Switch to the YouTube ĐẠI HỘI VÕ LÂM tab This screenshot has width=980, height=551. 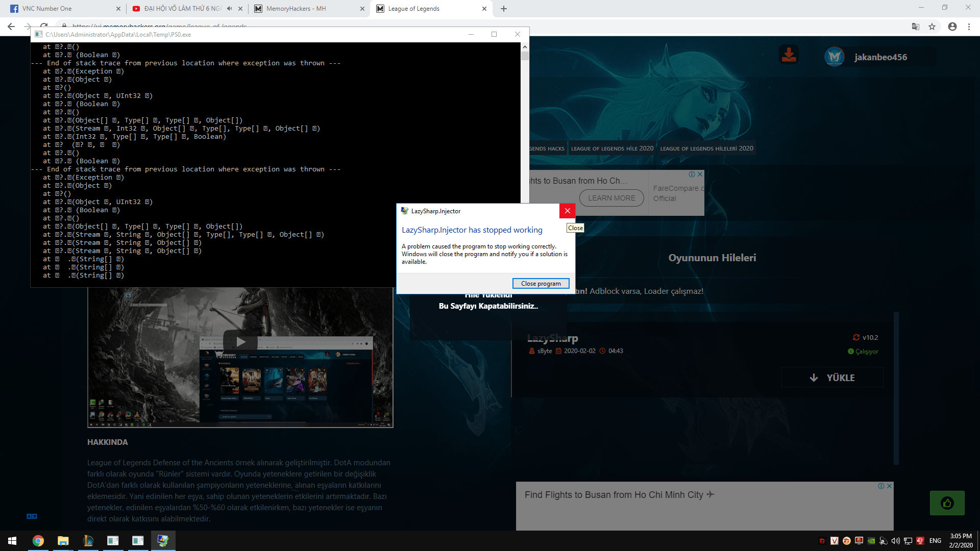click(176, 9)
